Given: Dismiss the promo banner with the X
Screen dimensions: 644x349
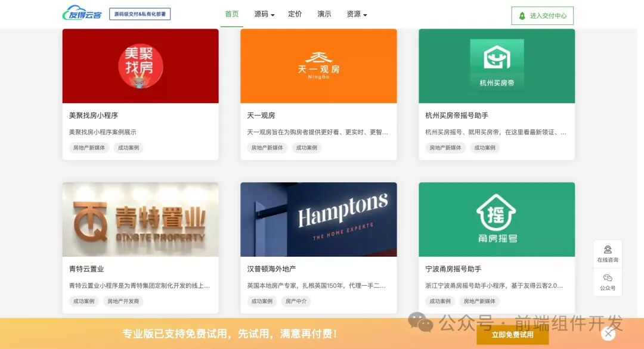Looking at the screenshot, I should click(x=609, y=334).
